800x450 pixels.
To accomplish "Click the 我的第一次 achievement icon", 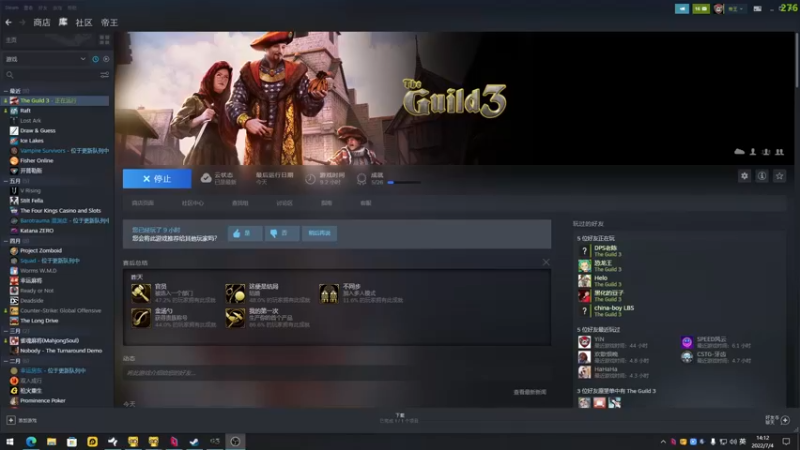I will tap(235, 318).
